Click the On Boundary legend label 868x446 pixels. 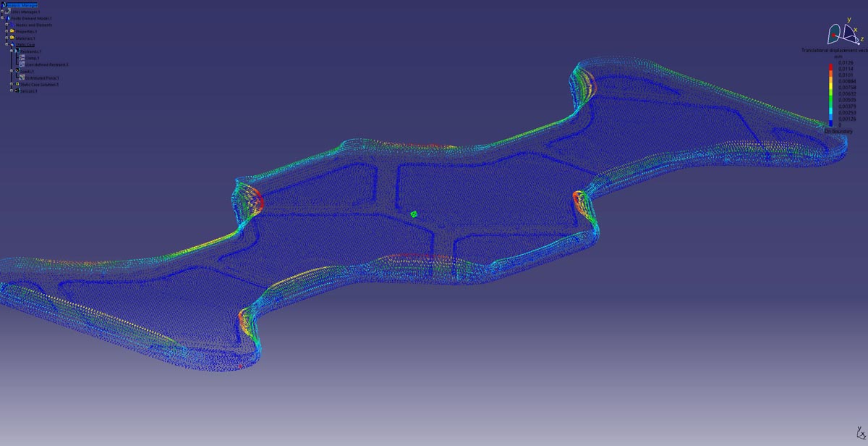(838, 132)
